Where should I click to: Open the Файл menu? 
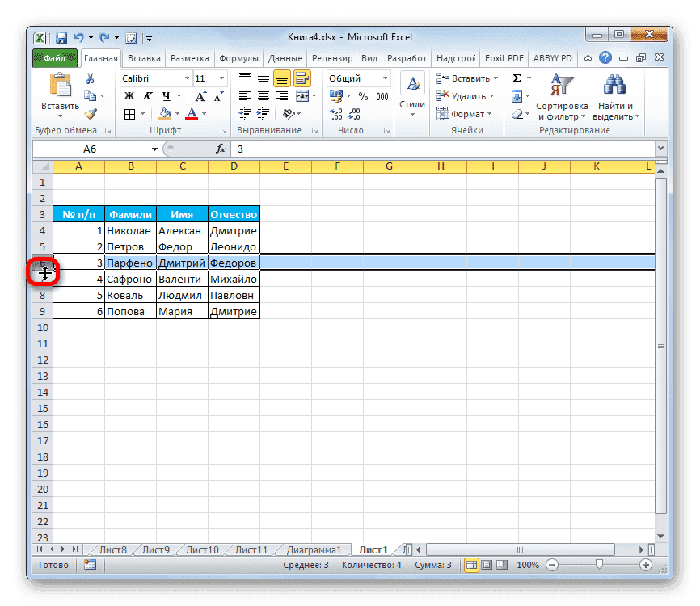[54, 57]
